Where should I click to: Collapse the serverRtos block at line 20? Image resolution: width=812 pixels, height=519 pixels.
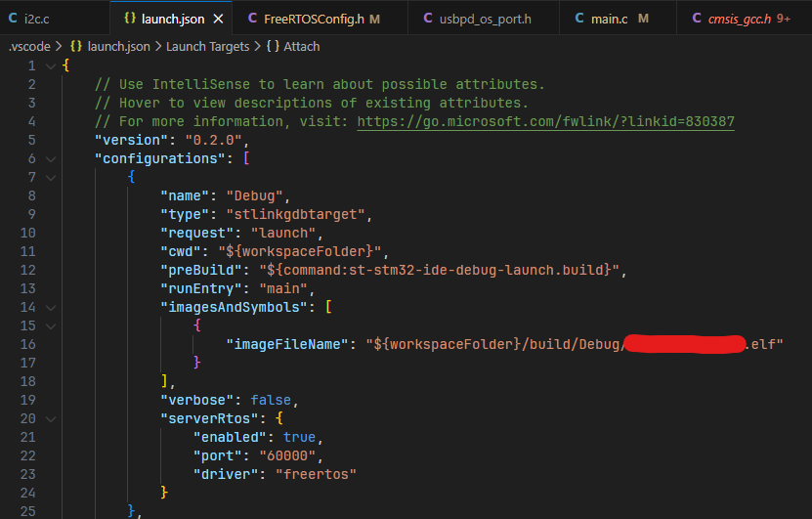[51, 419]
